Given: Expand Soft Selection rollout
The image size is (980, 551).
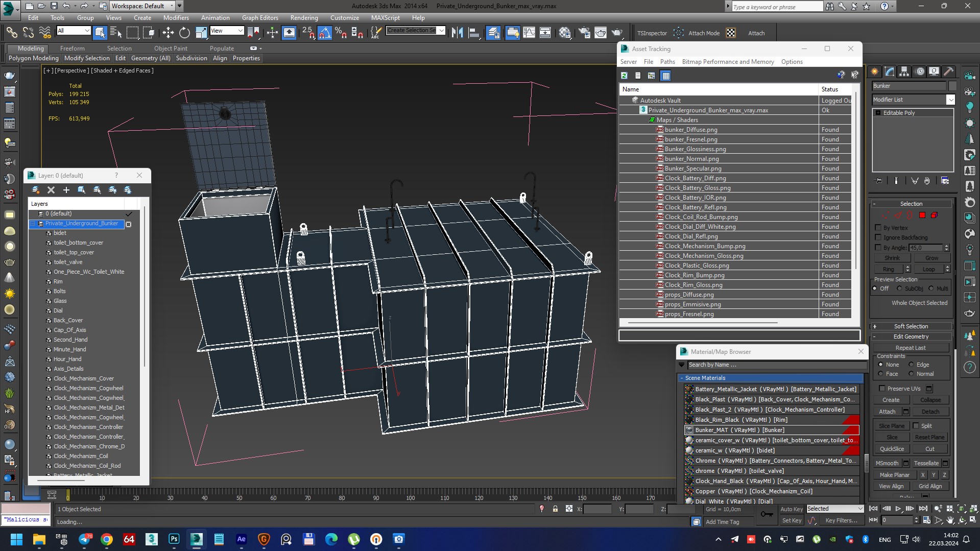Looking at the screenshot, I should (911, 326).
